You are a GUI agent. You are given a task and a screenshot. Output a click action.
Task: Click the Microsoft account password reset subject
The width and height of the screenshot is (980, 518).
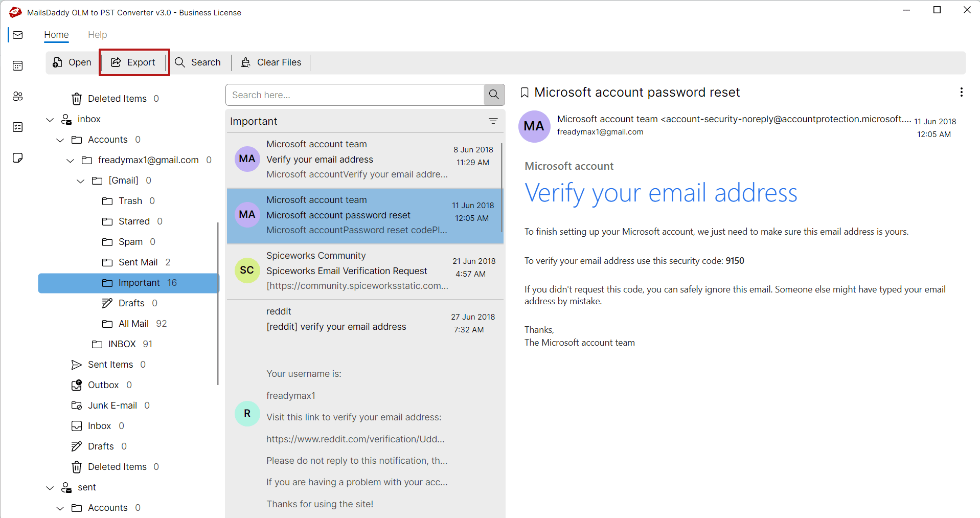click(x=637, y=93)
